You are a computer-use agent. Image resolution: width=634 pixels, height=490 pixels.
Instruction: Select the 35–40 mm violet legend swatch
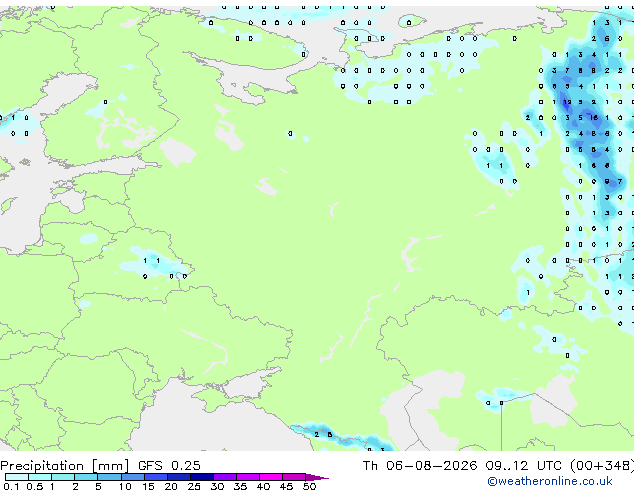(x=248, y=477)
